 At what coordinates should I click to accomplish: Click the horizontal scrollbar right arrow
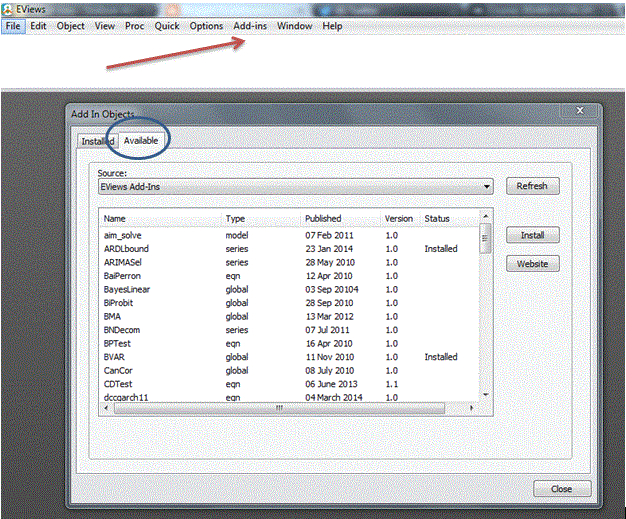(471, 408)
